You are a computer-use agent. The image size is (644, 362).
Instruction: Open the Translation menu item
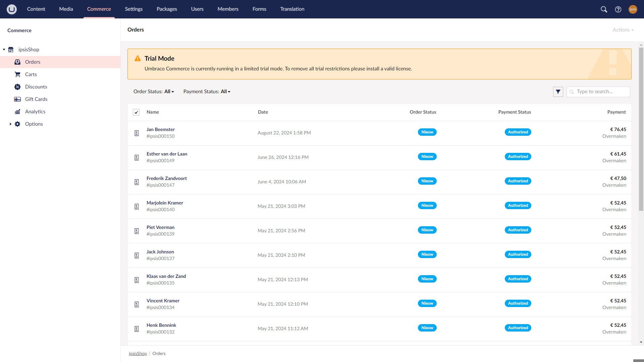pyautogui.click(x=292, y=9)
